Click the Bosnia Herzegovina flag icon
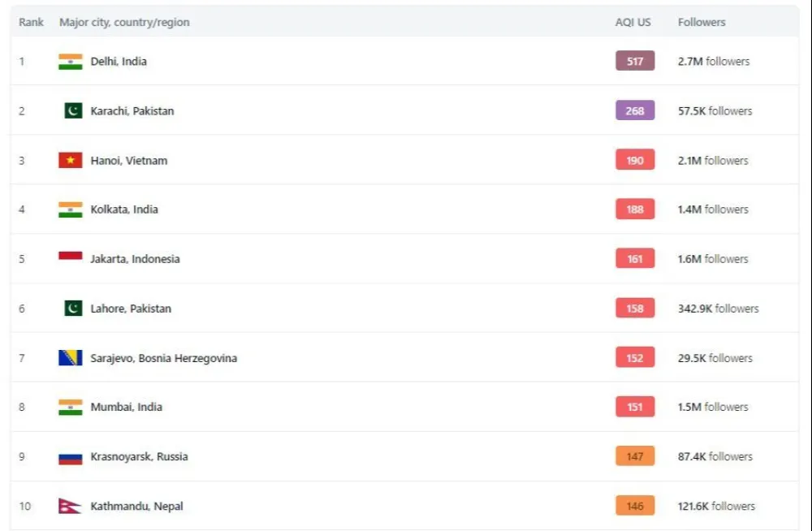 click(71, 358)
